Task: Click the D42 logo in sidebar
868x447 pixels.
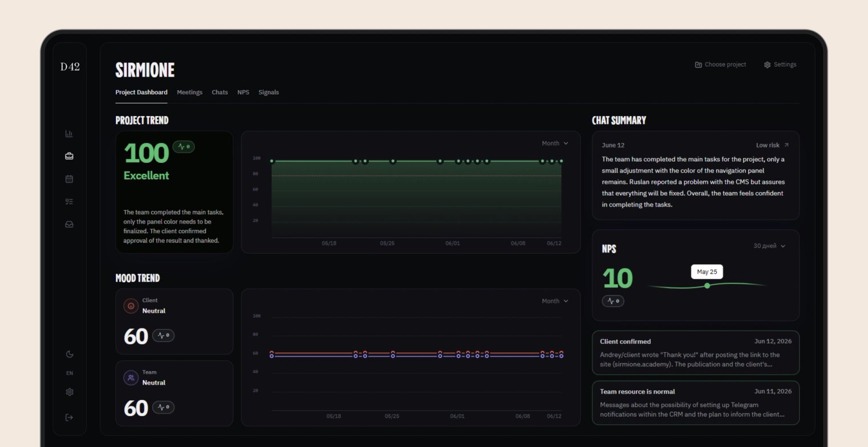Action: tap(70, 67)
